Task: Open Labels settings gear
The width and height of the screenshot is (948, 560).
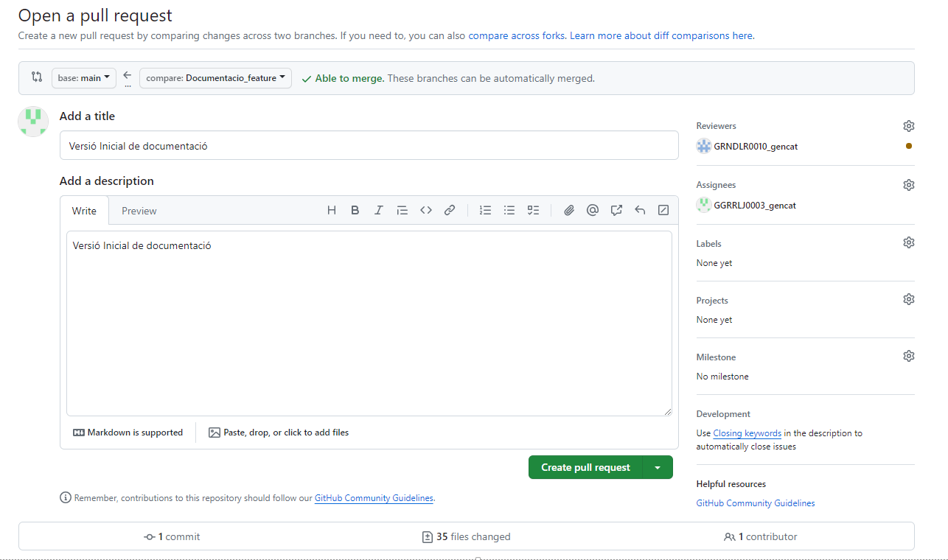Action: pyautogui.click(x=909, y=242)
